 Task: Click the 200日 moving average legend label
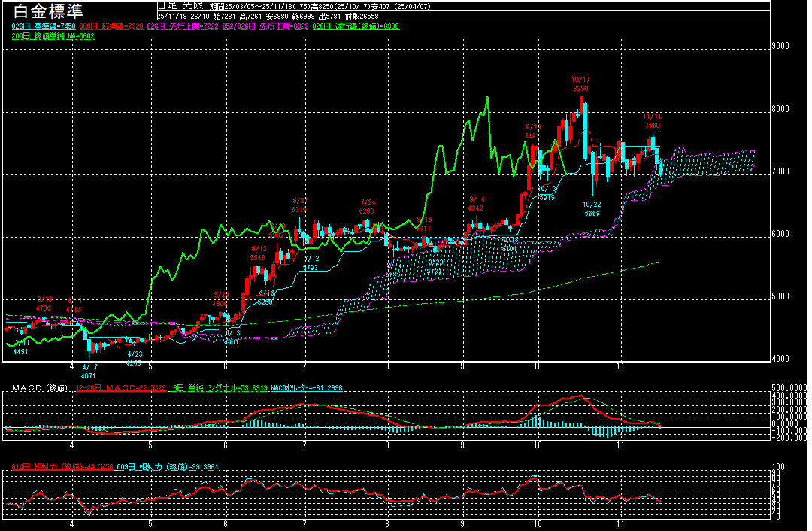coord(53,35)
